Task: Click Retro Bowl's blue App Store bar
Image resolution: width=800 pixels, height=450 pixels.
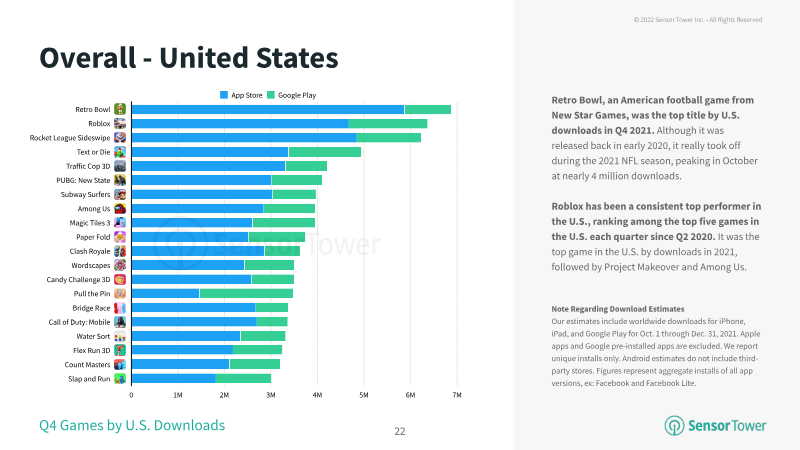Action: (268, 109)
